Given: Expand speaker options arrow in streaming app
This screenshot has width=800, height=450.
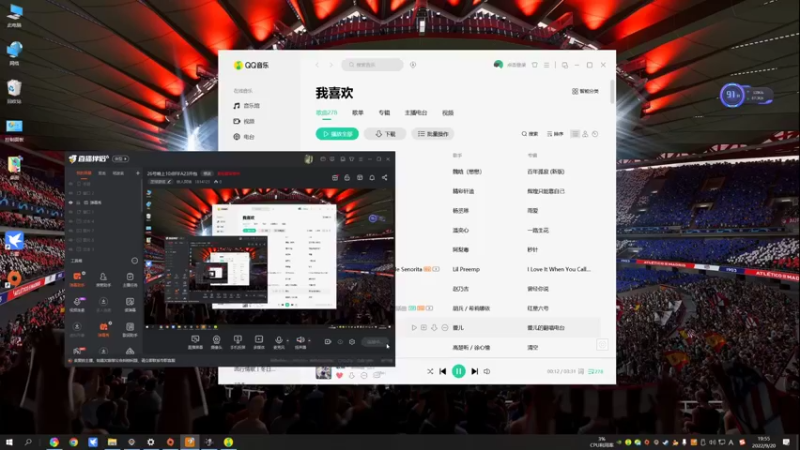Looking at the screenshot, I should [309, 340].
